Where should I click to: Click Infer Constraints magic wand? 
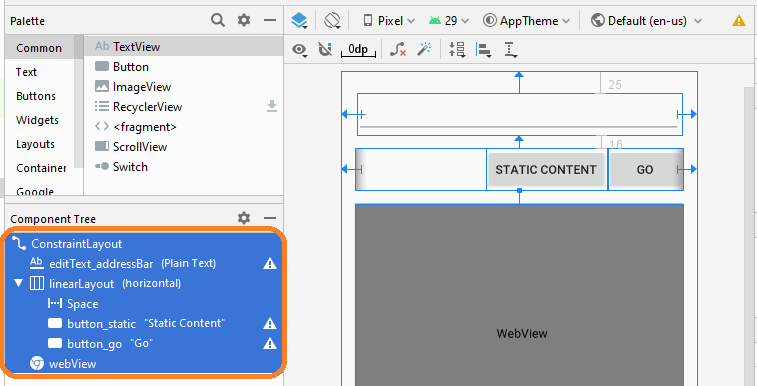424,49
